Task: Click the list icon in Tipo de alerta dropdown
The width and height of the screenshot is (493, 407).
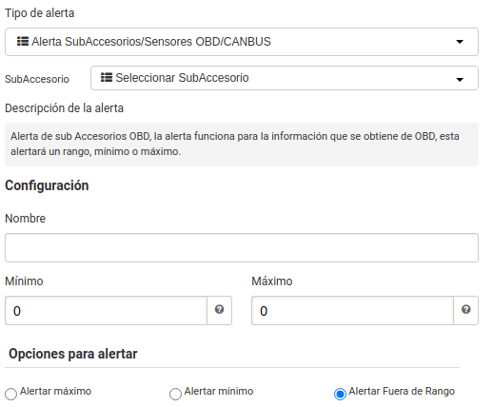Action: coord(23,41)
